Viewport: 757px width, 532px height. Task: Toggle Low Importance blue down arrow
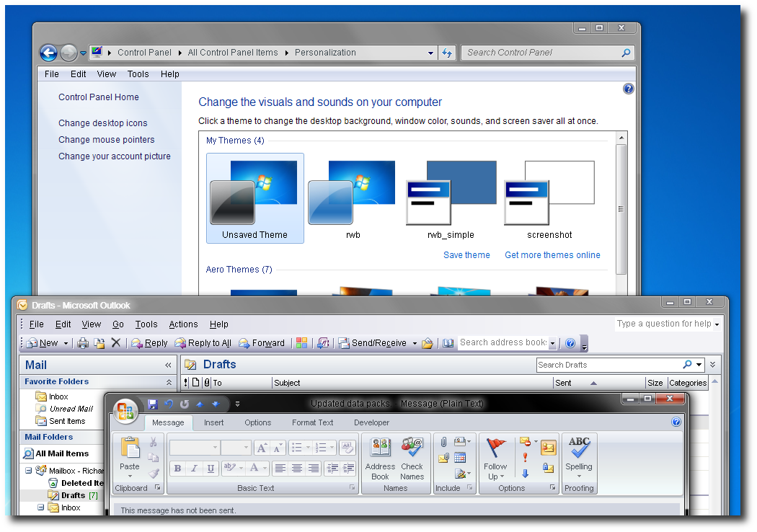526,474
